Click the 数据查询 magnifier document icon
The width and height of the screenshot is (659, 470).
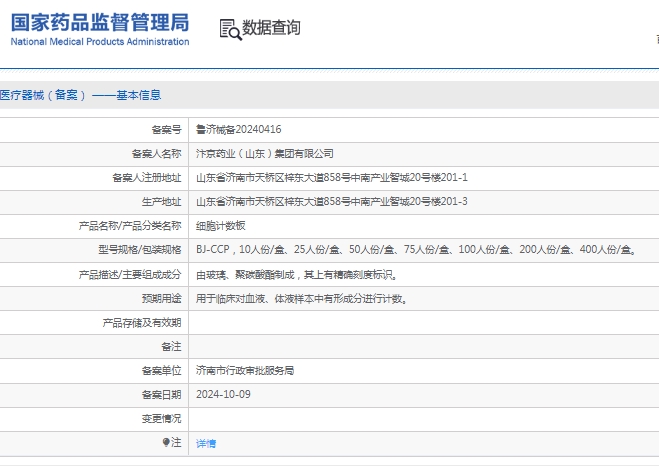coord(231,30)
